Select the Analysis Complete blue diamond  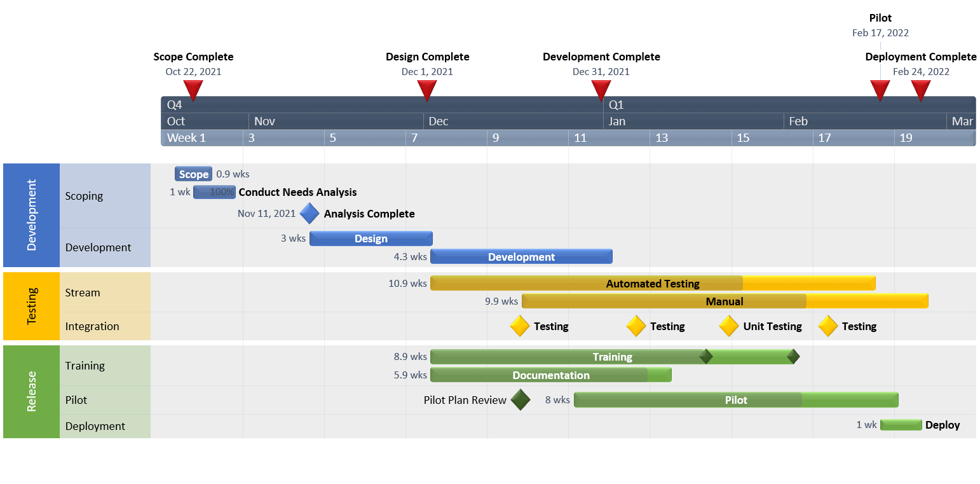(310, 213)
